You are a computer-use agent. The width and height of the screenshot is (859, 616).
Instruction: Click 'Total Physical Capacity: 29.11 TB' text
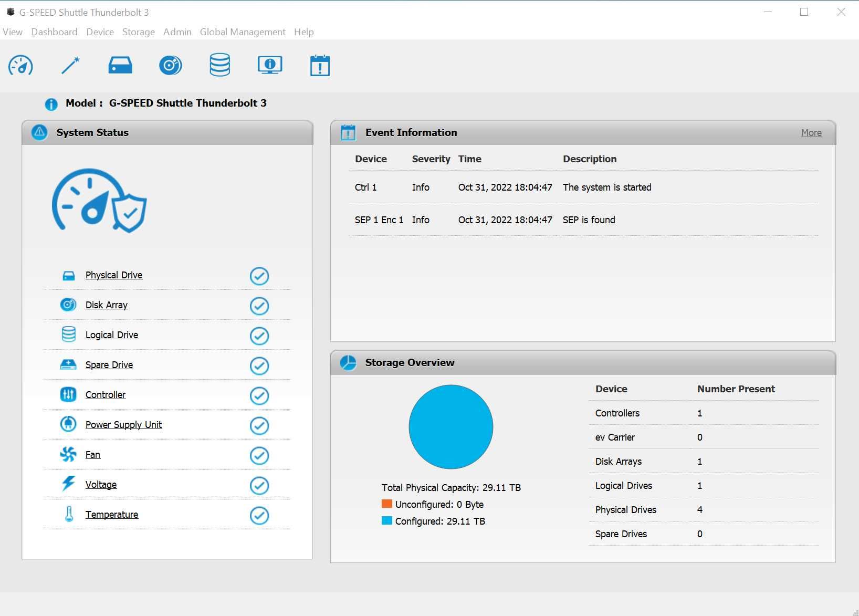(x=451, y=488)
